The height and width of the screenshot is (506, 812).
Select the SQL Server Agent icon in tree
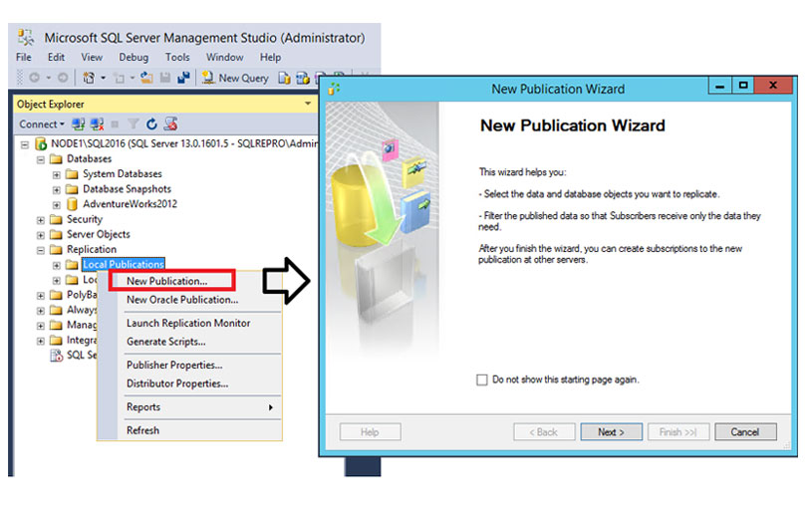coord(56,356)
